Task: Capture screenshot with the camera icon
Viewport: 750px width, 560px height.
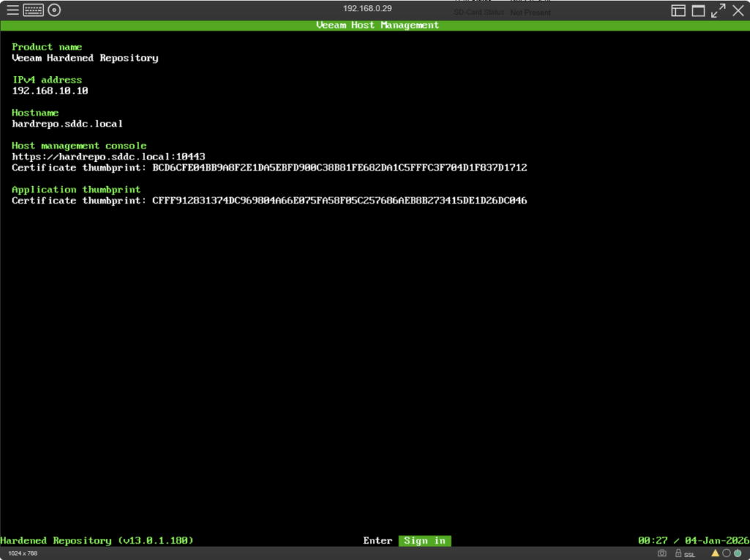Action: click(x=662, y=553)
